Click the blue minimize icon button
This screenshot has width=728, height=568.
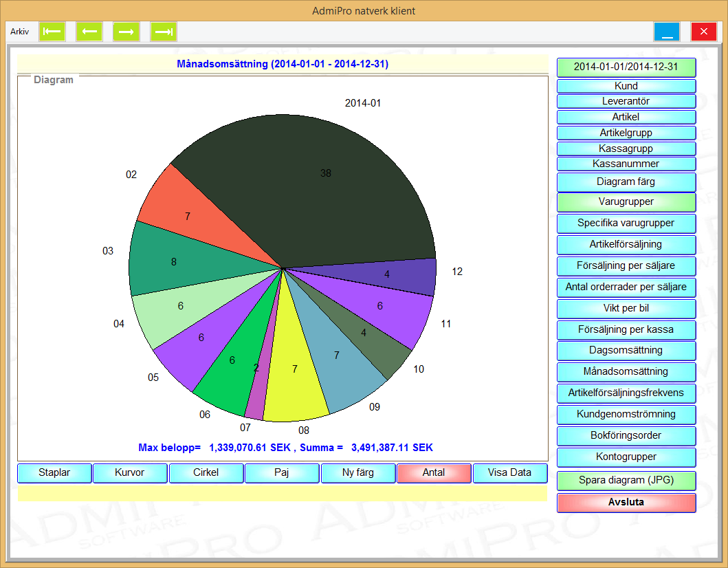[x=667, y=32]
